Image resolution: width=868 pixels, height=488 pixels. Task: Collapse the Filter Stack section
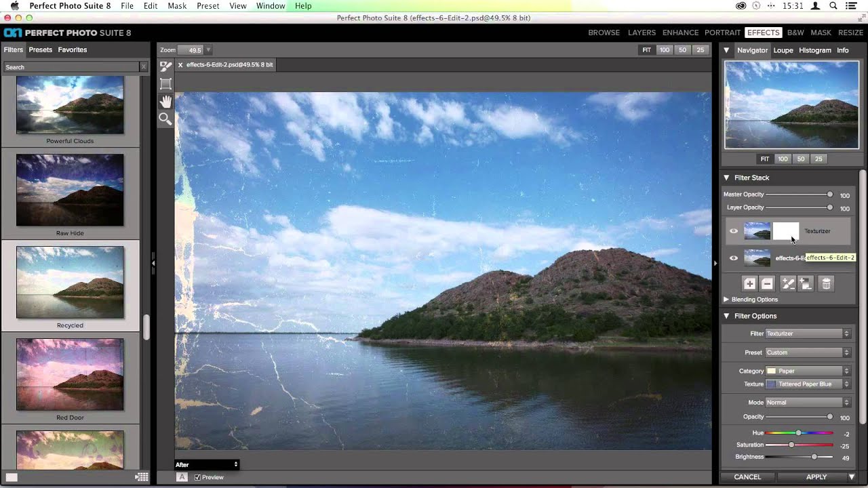click(726, 178)
